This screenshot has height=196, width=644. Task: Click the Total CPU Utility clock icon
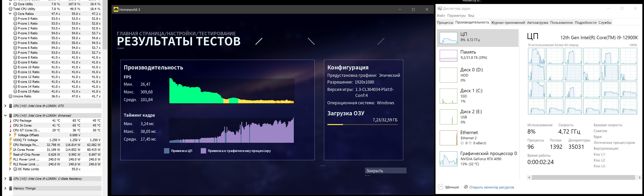coord(11,9)
